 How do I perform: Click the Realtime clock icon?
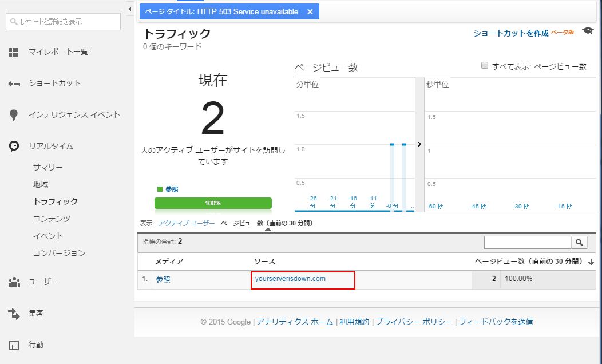pyautogui.click(x=14, y=147)
